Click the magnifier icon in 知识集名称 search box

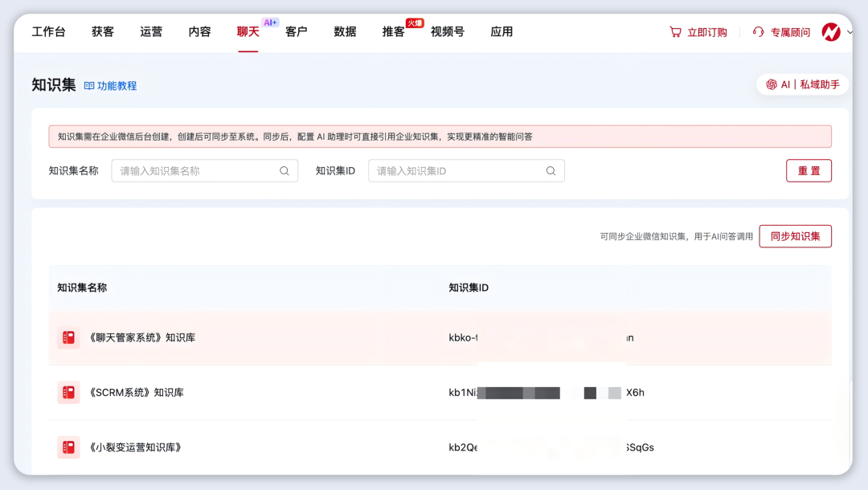tap(285, 170)
